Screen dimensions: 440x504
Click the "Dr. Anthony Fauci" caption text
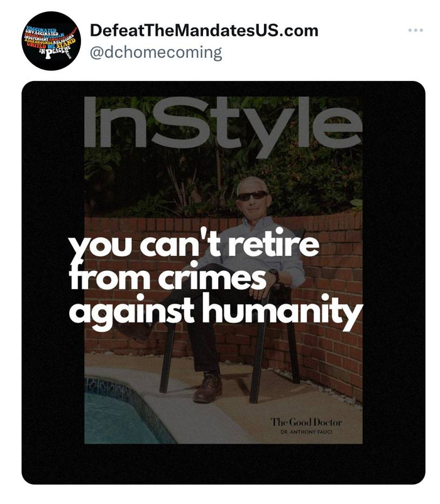[306, 432]
